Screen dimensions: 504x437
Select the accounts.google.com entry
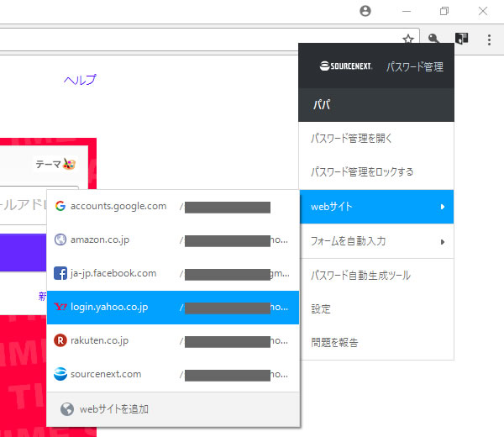pos(173,207)
